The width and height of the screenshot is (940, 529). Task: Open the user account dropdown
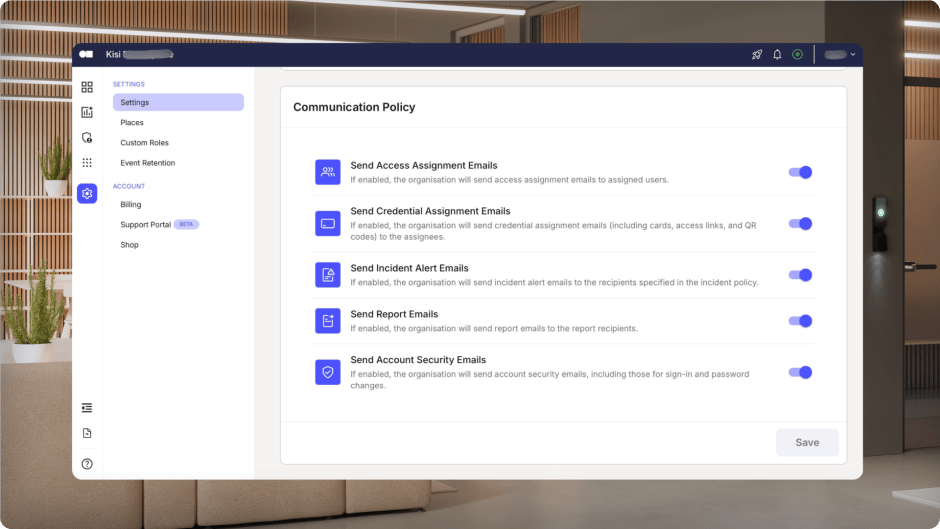click(839, 55)
